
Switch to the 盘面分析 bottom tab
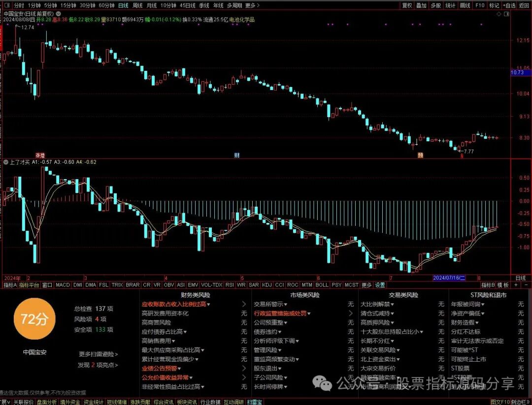tap(46, 402)
